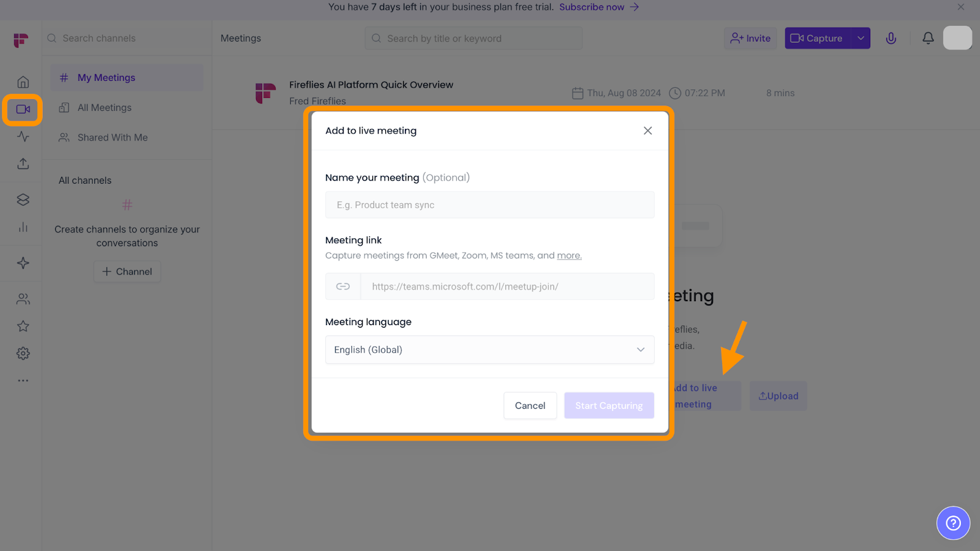The image size is (980, 551).
Task: Open the Capture button dropdown arrow
Action: point(861,38)
